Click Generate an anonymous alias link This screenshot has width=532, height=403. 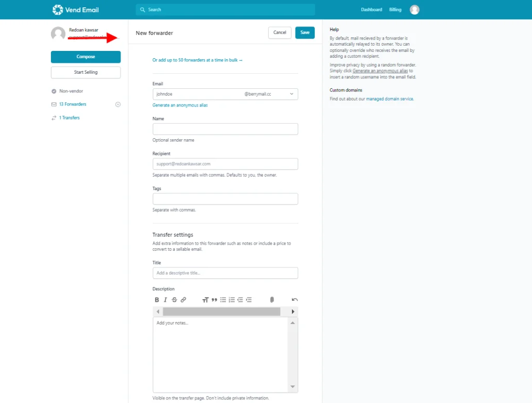coord(180,105)
